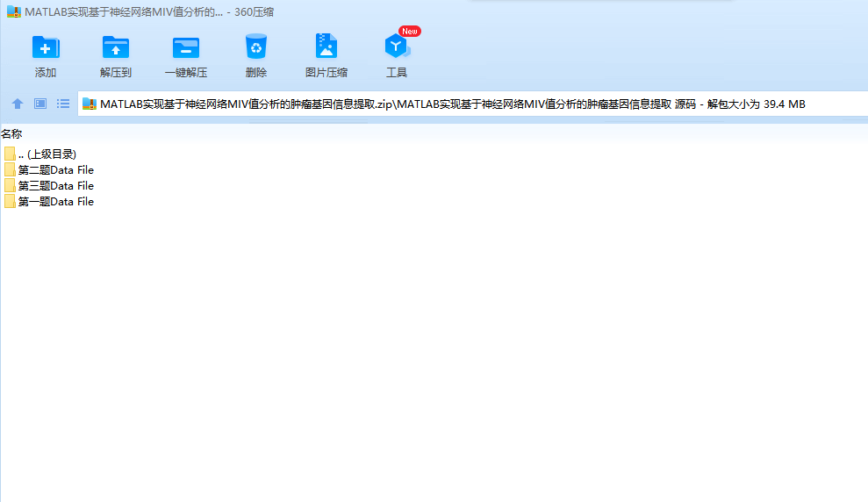
Task: Click the archive icon in the path bar
Action: click(x=90, y=104)
